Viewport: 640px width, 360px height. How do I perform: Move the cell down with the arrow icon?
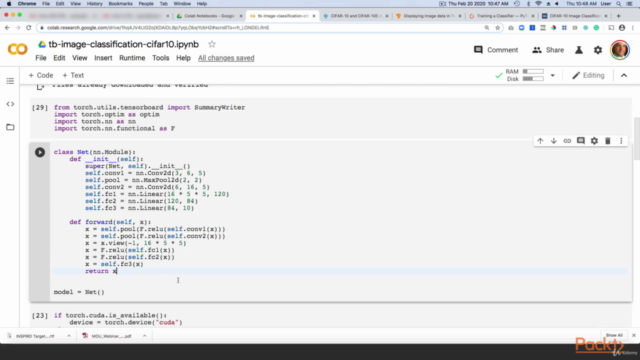pyautogui.click(x=553, y=141)
